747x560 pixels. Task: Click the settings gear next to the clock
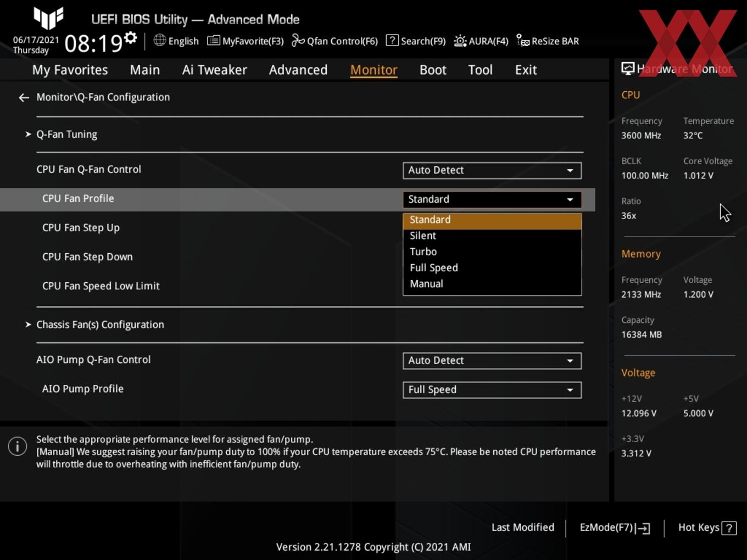pos(130,37)
